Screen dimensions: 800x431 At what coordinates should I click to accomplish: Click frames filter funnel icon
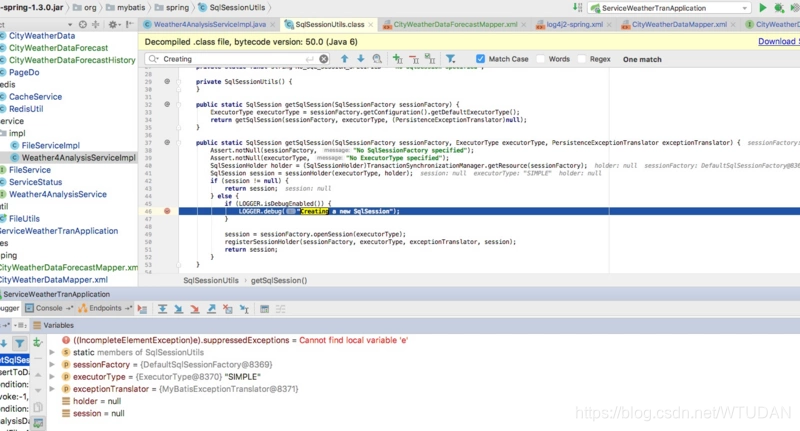click(x=19, y=343)
